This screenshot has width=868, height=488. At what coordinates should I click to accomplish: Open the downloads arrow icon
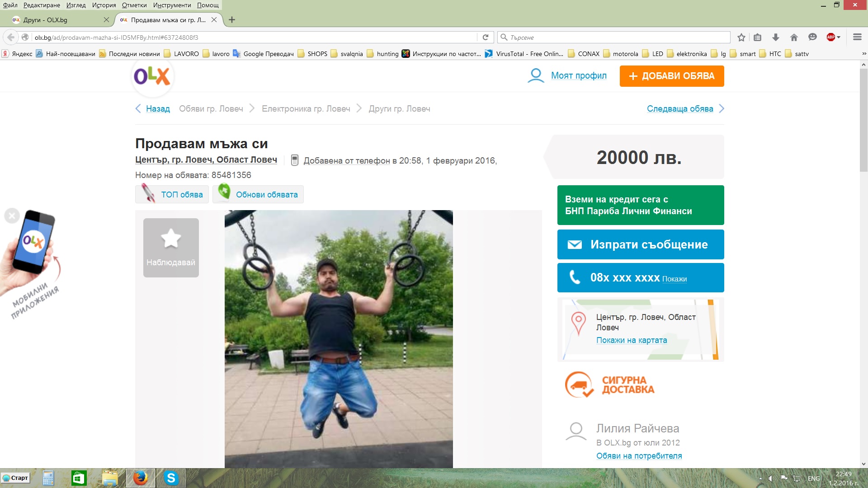(776, 38)
